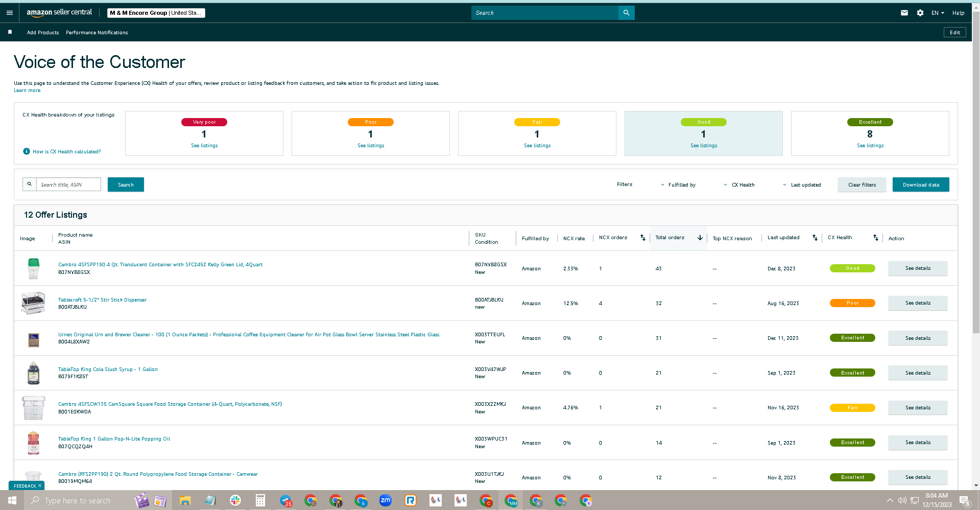Click Fair health badge in CamSquare row
Screen dimensions: 980x510
[x=852, y=408]
